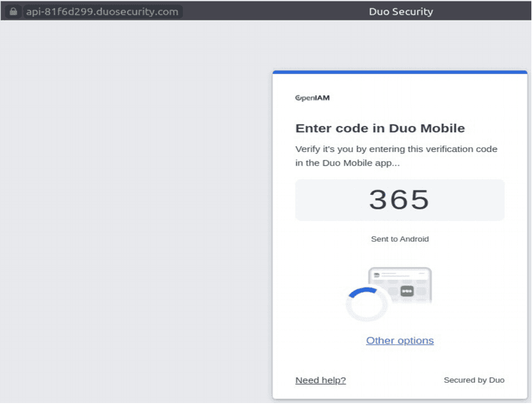
Task: Click the empty title bar area right of URL
Action: point(269,11)
